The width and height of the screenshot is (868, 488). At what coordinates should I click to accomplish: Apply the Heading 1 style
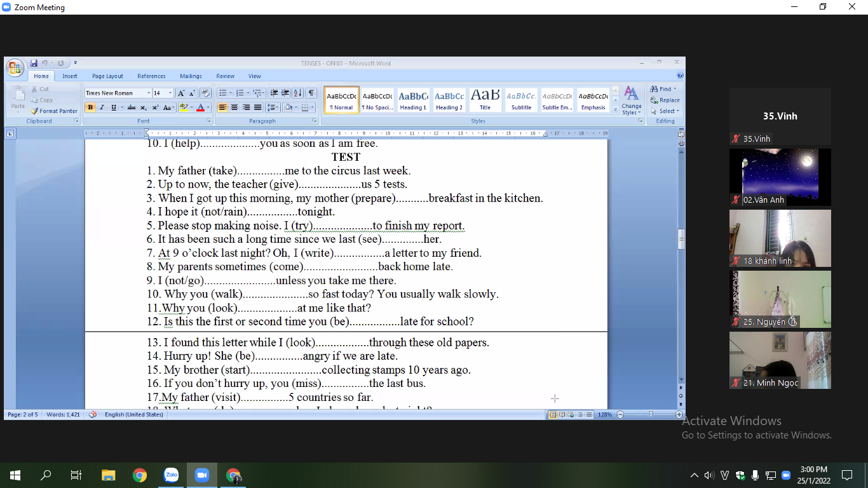[x=413, y=100]
